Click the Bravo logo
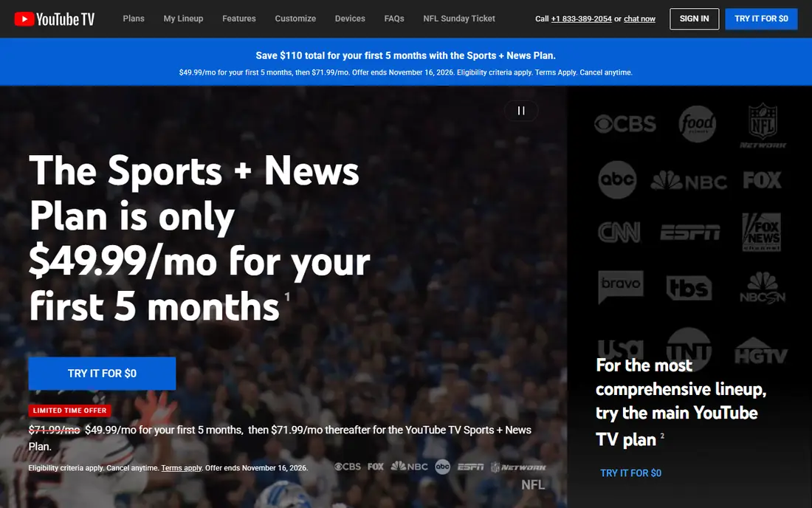Screen dimensions: 812x508 pos(620,286)
